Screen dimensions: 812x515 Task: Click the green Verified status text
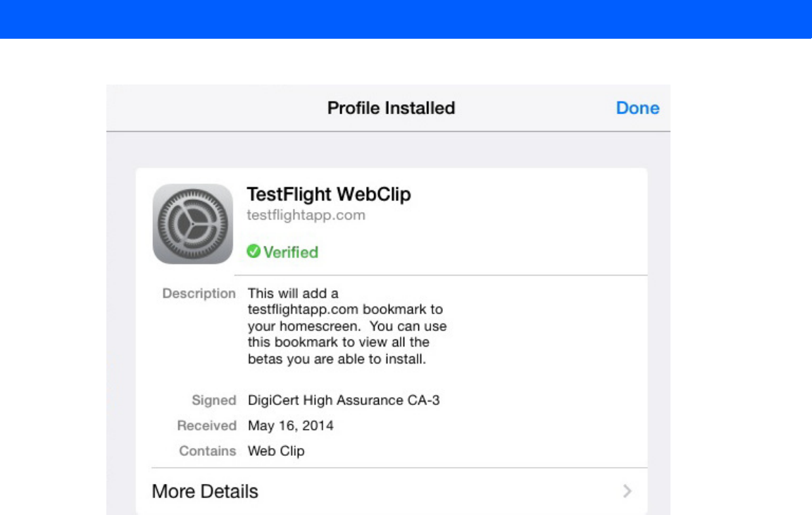pos(291,252)
